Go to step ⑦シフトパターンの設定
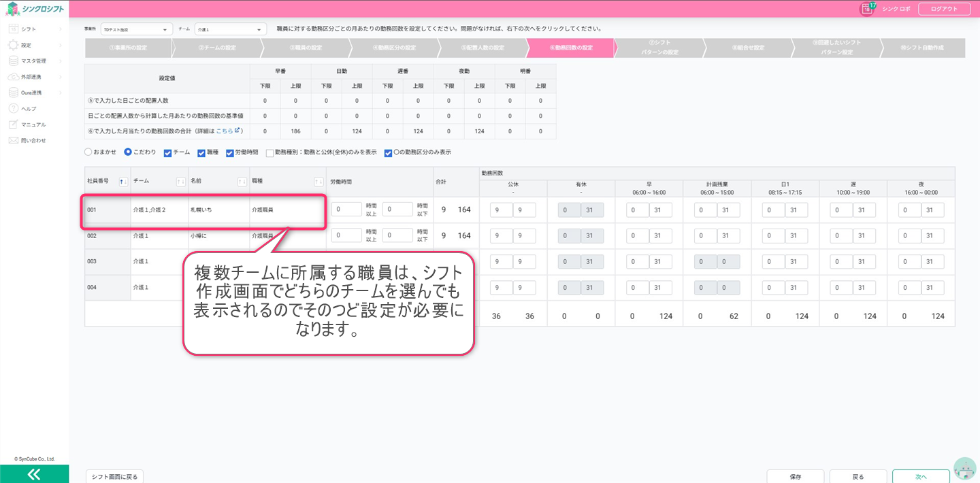 pos(659,48)
